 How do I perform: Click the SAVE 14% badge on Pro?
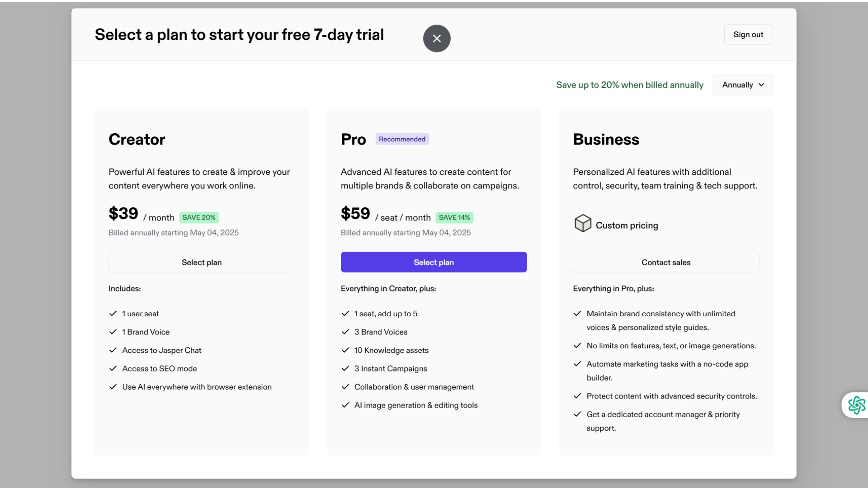[454, 217]
